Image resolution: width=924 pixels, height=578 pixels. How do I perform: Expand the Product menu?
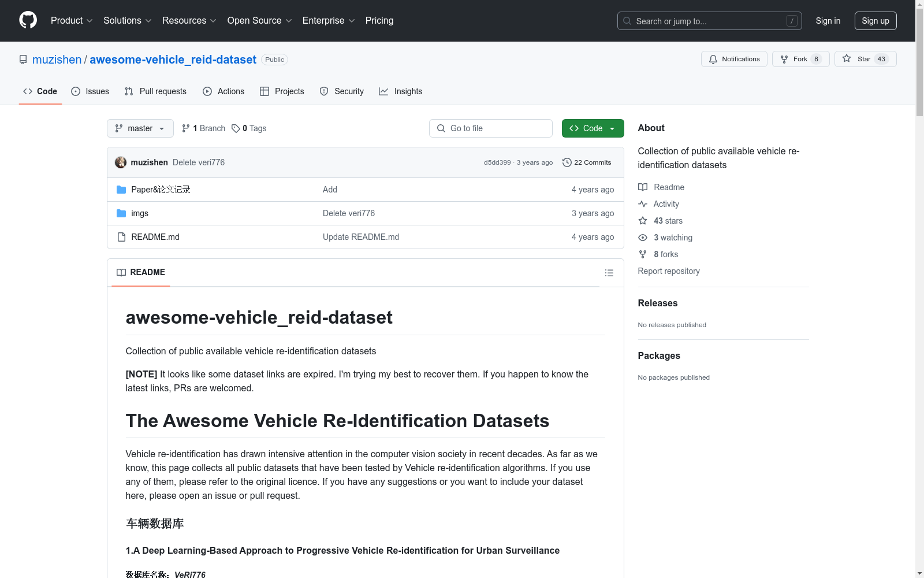(x=72, y=20)
